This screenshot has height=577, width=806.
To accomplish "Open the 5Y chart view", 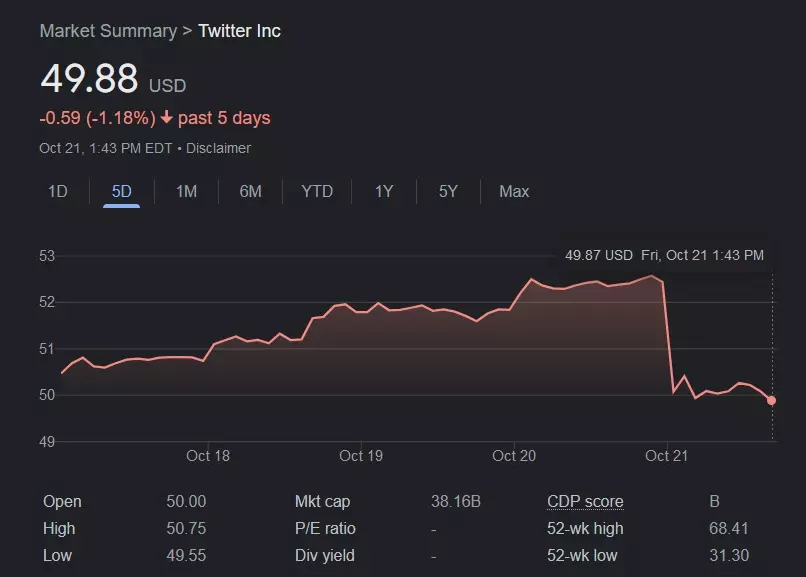I will tap(448, 191).
